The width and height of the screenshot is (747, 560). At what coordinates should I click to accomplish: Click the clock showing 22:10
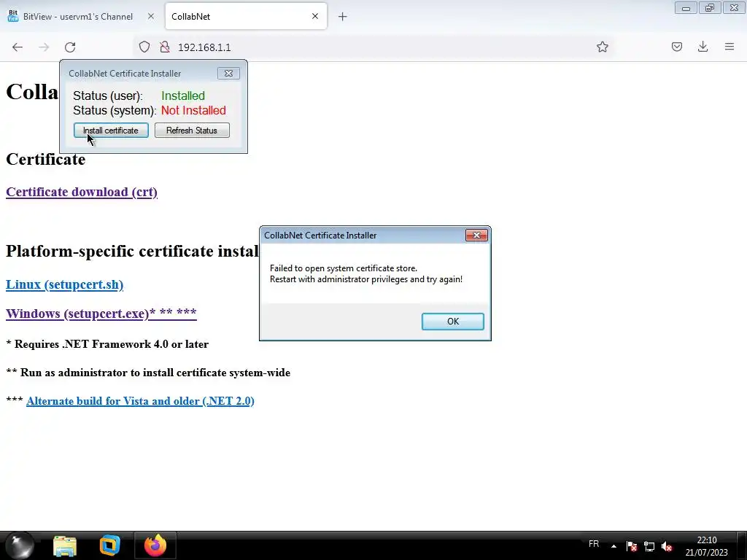pos(706,546)
